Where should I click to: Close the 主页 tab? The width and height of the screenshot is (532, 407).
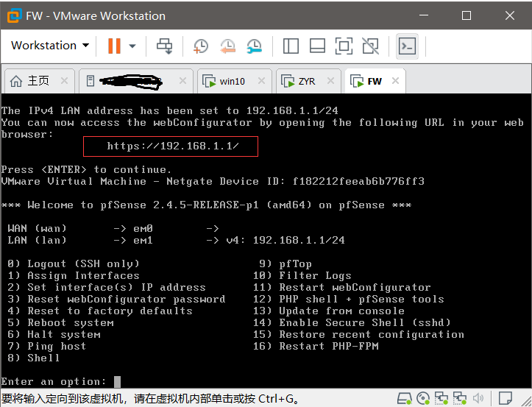click(64, 81)
